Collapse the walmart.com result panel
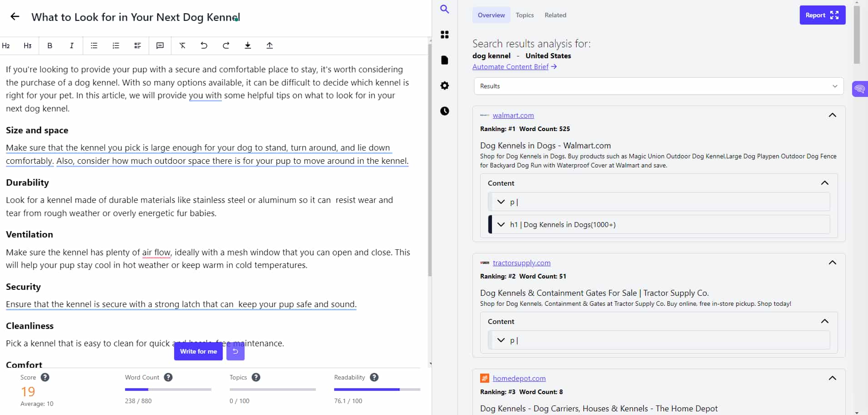 click(833, 115)
